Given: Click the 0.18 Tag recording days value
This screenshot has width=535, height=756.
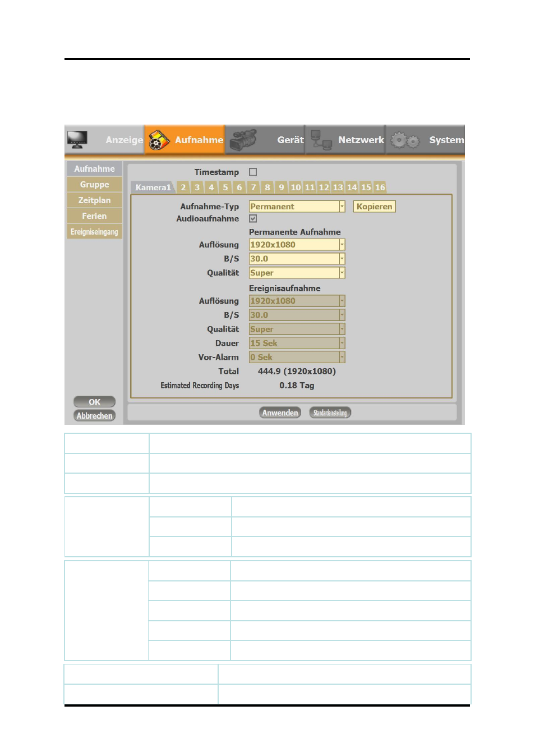Looking at the screenshot, I should [297, 386].
